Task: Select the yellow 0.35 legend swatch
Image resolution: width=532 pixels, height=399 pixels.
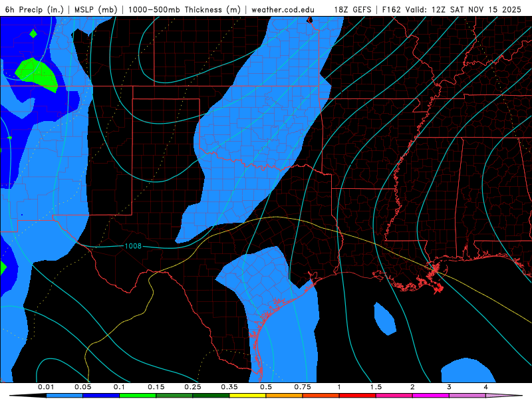Action: pos(247,396)
